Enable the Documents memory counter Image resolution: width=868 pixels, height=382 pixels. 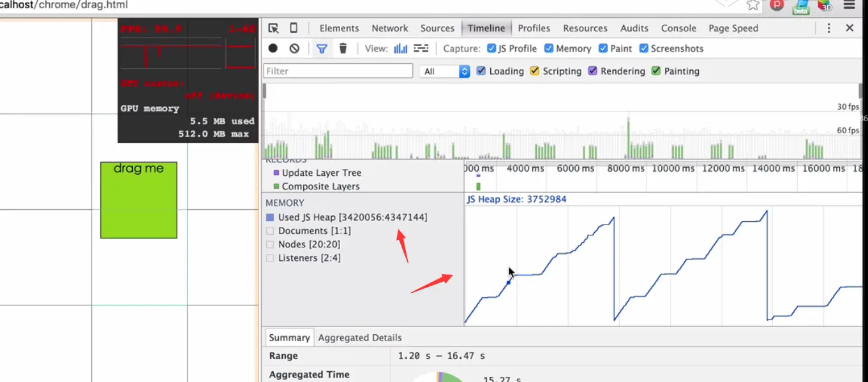270,231
